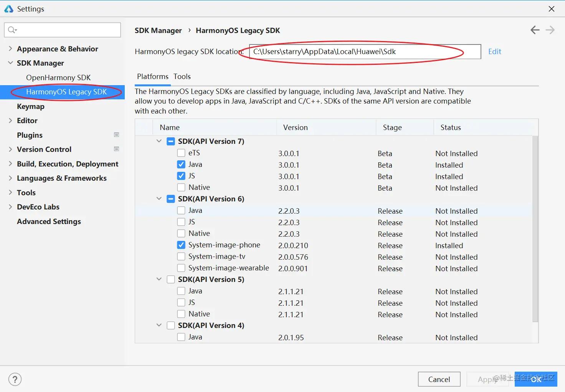
Task: Click the Stage column header
Action: (405, 127)
